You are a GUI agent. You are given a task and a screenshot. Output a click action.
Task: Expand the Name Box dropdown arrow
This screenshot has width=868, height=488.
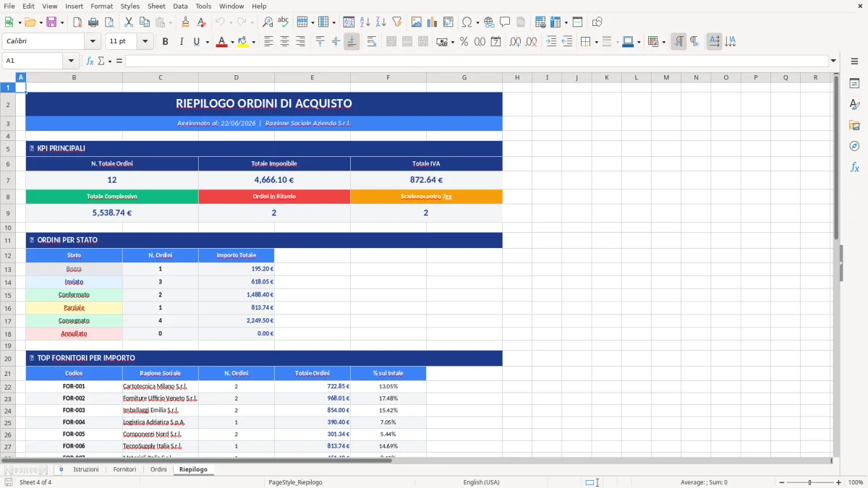(x=71, y=61)
